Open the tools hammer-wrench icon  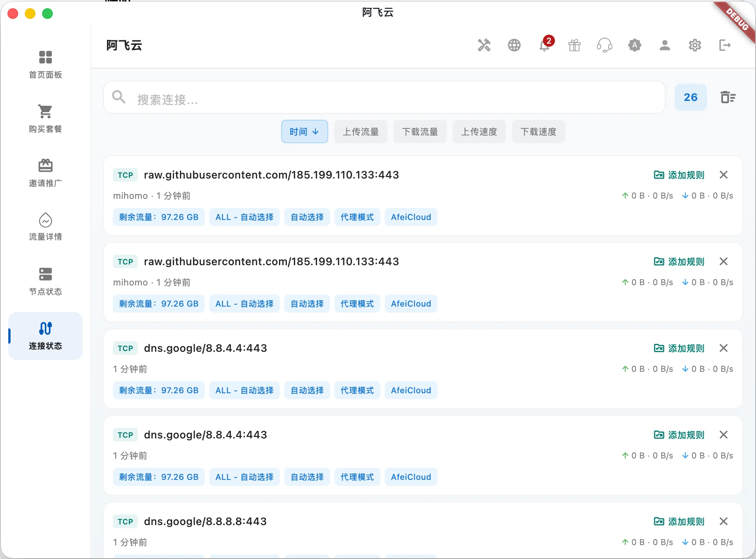click(x=484, y=45)
